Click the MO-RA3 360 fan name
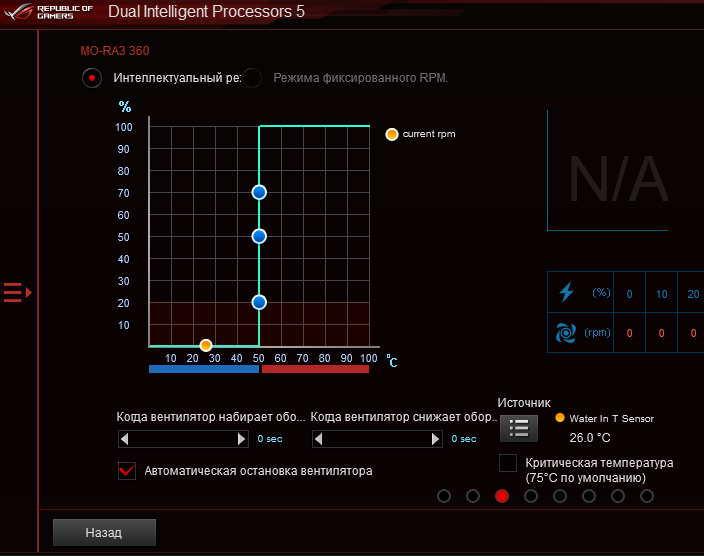704x556 pixels. 115,51
